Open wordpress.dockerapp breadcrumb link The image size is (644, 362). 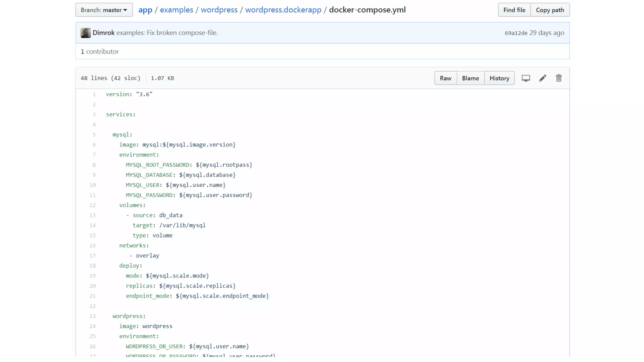pos(283,10)
